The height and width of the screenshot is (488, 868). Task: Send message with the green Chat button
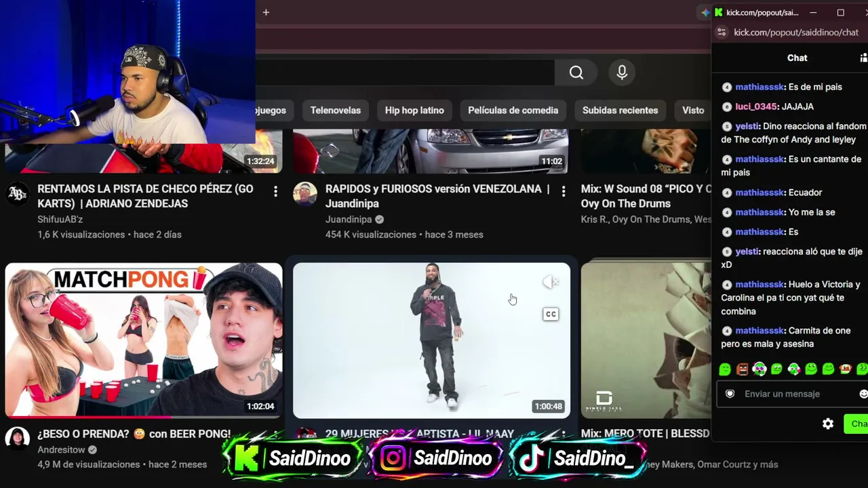pyautogui.click(x=857, y=424)
